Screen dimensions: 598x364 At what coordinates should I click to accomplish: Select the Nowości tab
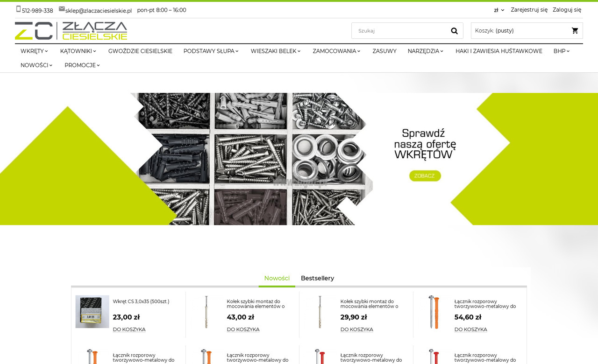click(x=277, y=278)
